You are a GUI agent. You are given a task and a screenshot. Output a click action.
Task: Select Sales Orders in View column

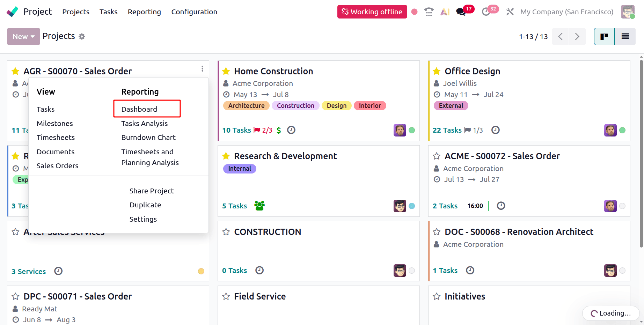pos(58,166)
